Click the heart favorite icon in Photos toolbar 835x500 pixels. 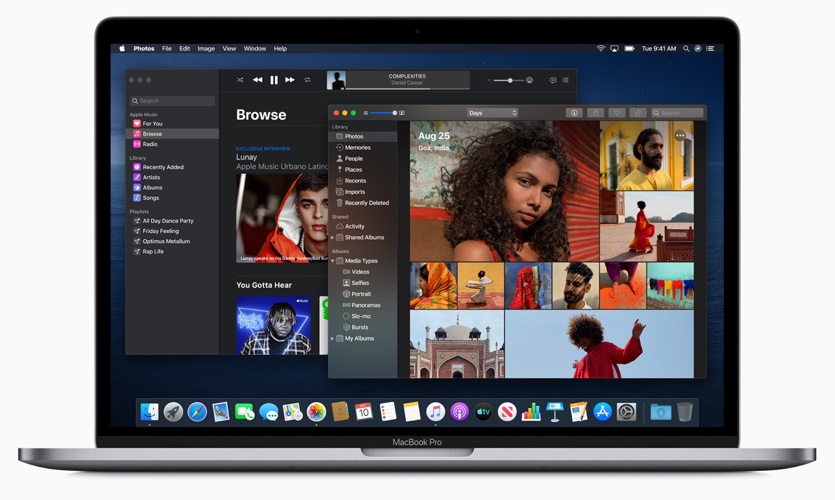pyautogui.click(x=617, y=113)
